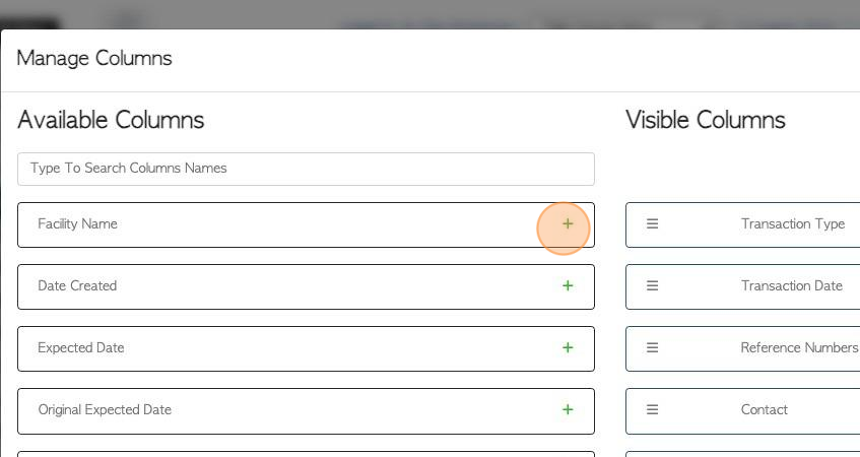This screenshot has width=860, height=457.
Task: Select the Reference Numbers reorder handle
Action: tap(652, 348)
